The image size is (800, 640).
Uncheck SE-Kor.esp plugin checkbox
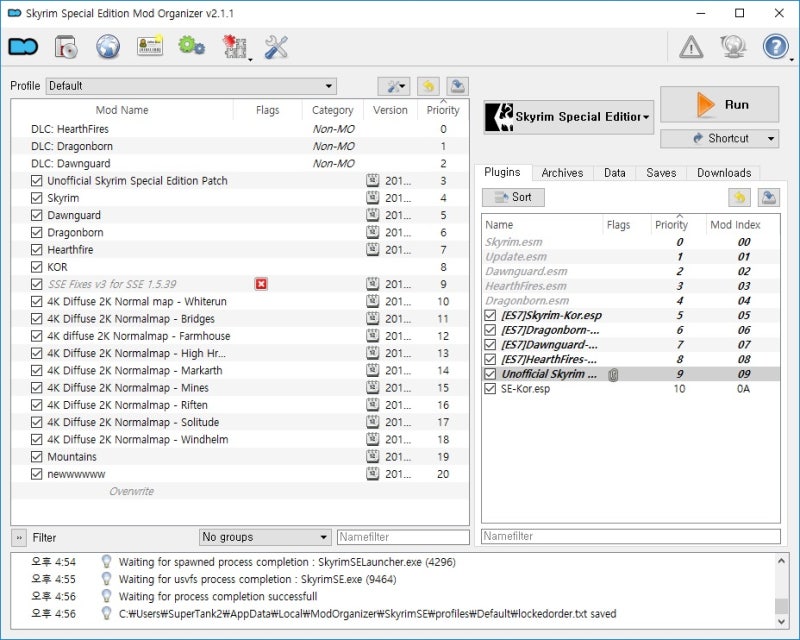pos(490,389)
